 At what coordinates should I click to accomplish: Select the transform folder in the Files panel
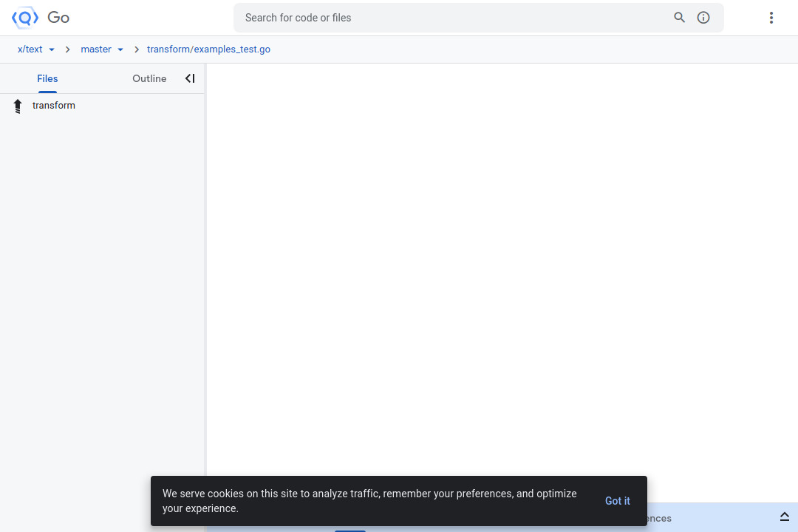point(53,105)
